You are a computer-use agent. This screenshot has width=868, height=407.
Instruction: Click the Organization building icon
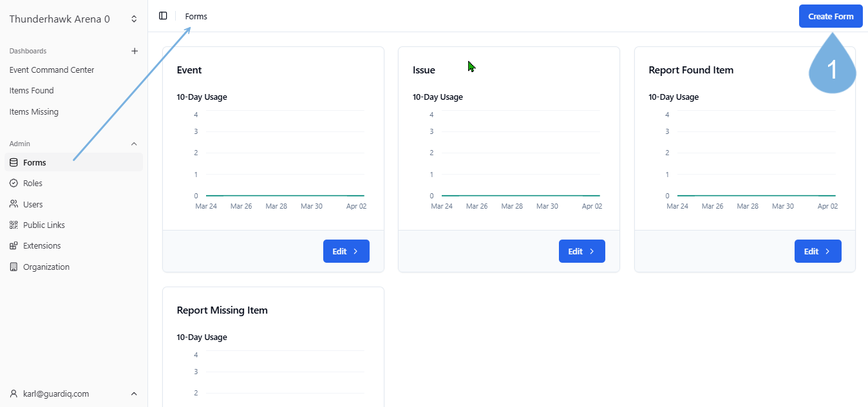click(x=14, y=267)
